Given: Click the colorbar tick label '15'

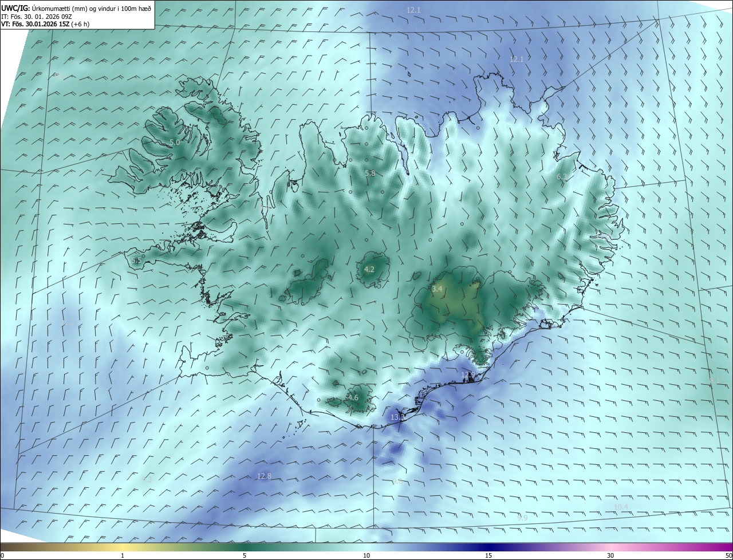Looking at the screenshot, I should coord(488,555).
